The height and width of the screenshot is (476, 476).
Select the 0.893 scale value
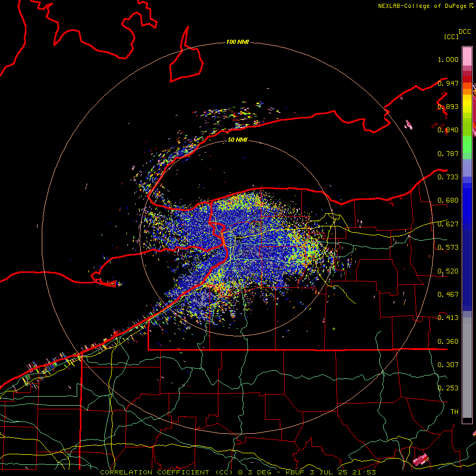coord(448,106)
